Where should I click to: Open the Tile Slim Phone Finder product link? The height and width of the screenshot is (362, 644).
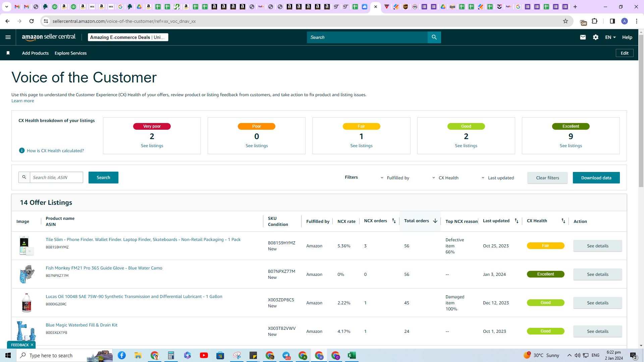(143, 239)
